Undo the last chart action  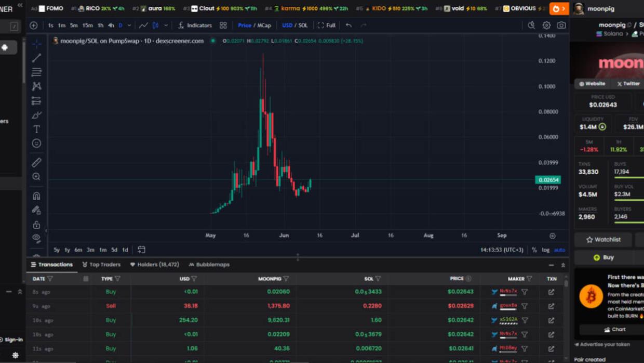coord(348,25)
